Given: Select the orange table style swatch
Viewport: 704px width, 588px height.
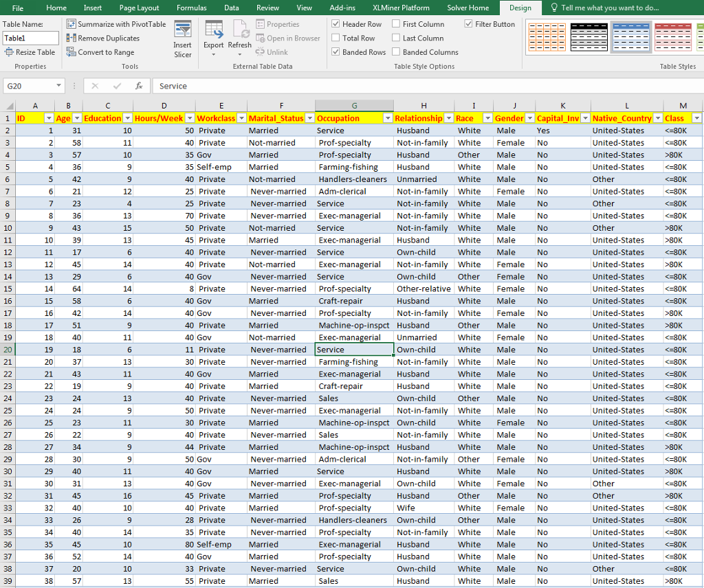Looking at the screenshot, I should (x=547, y=36).
